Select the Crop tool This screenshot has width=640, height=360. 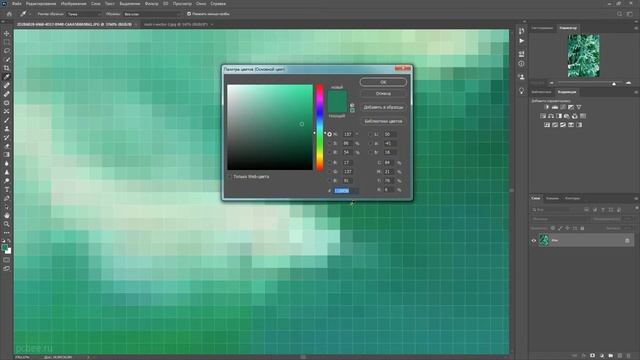7,68
